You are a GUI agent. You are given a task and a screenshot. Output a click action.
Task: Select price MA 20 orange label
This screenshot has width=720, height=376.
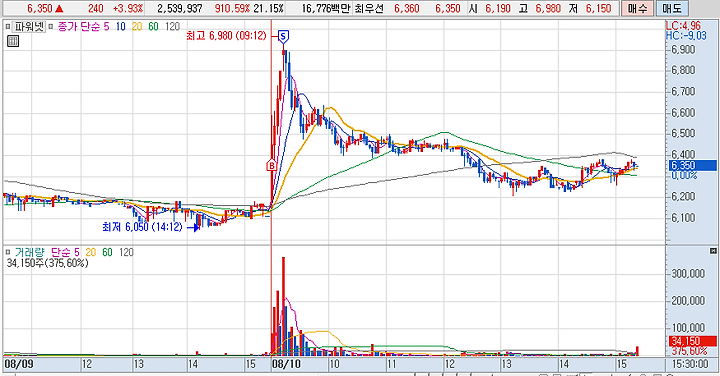[x=137, y=27]
